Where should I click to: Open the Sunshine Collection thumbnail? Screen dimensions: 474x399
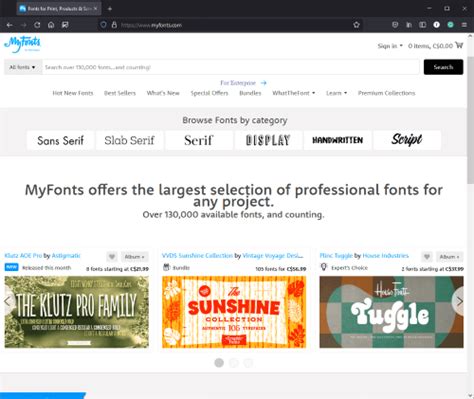point(234,312)
